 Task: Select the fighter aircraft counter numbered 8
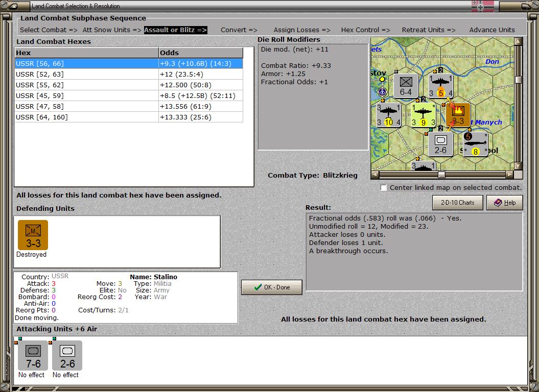tap(475, 144)
